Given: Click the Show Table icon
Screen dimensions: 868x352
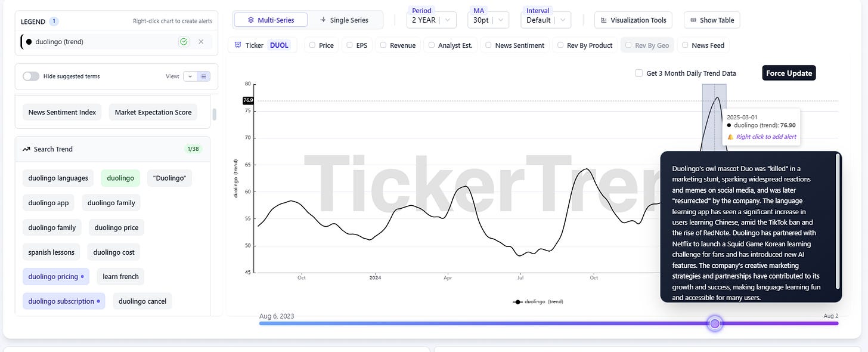Looking at the screenshot, I should 693,20.
